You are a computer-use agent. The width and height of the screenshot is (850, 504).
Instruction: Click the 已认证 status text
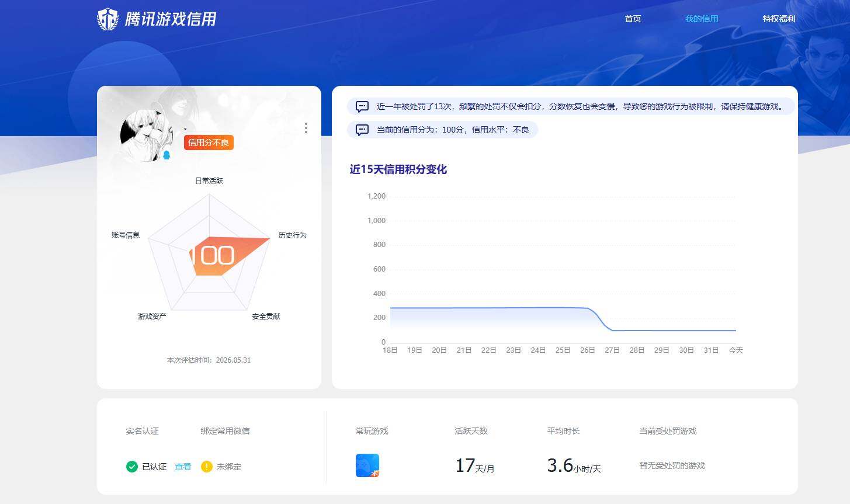pos(154,467)
